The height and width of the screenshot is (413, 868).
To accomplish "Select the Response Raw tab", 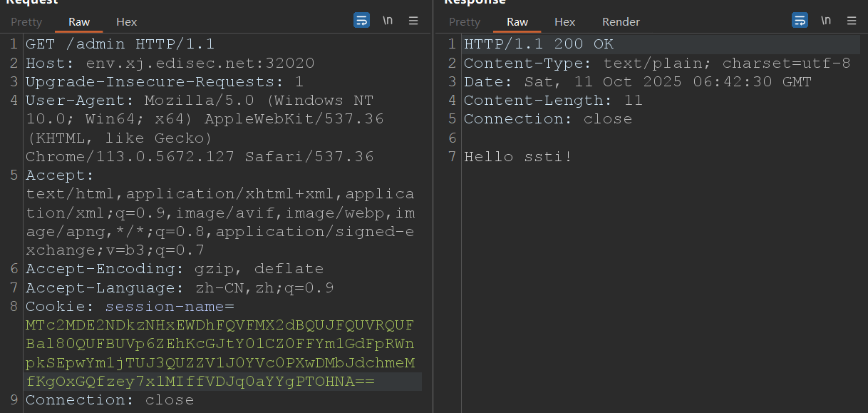I will pos(517,22).
